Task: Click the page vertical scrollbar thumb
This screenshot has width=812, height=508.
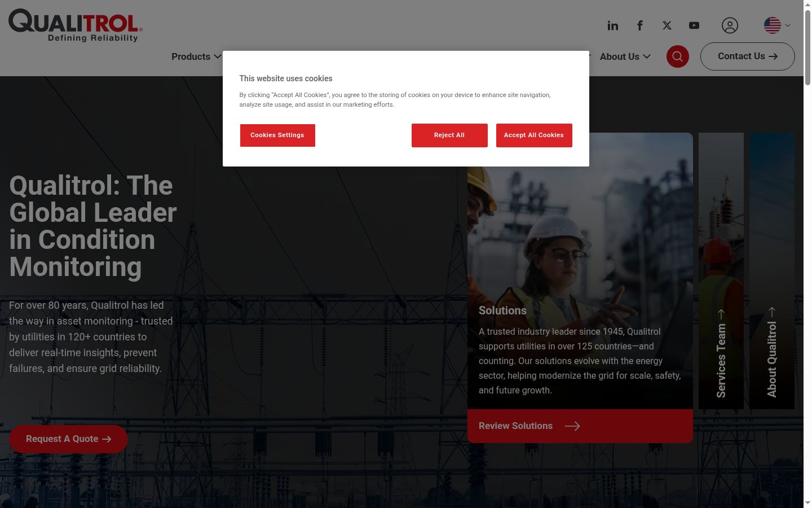Action: pyautogui.click(x=807, y=47)
